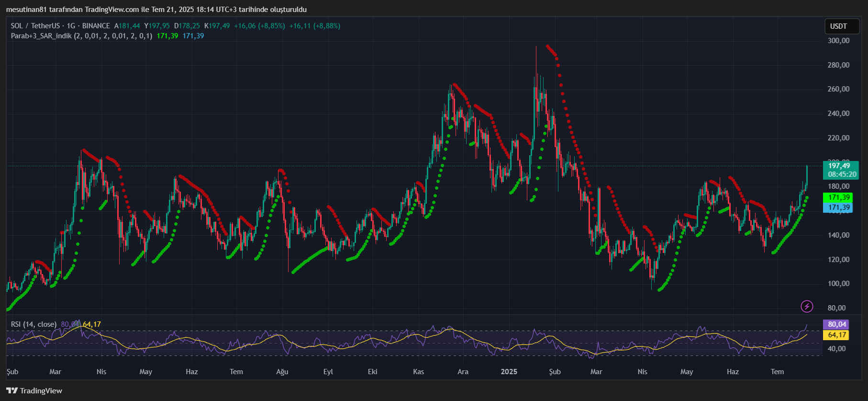Click the 260,00 price scale value
The height and width of the screenshot is (401, 868).
(x=838, y=89)
